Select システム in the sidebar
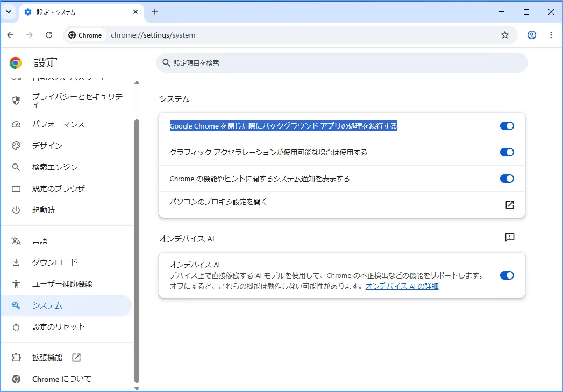The height and width of the screenshot is (392, 563). [67, 305]
